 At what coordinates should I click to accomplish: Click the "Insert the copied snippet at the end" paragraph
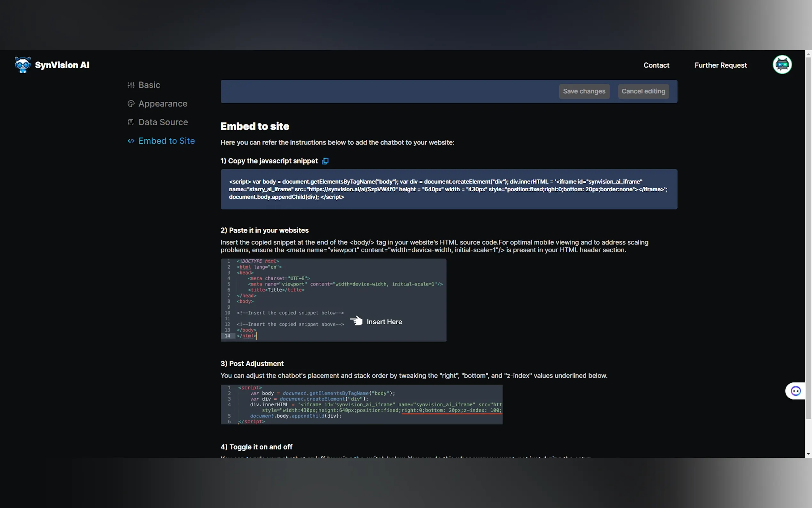[434, 246]
